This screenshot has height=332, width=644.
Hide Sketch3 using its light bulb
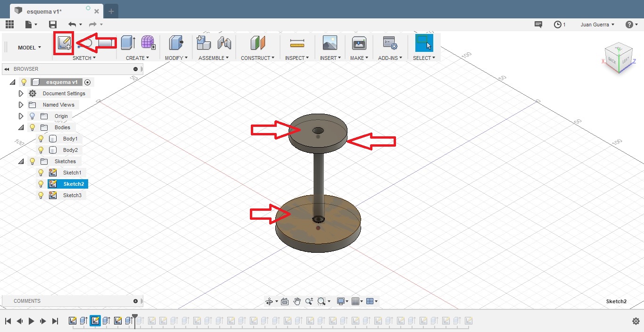point(41,195)
